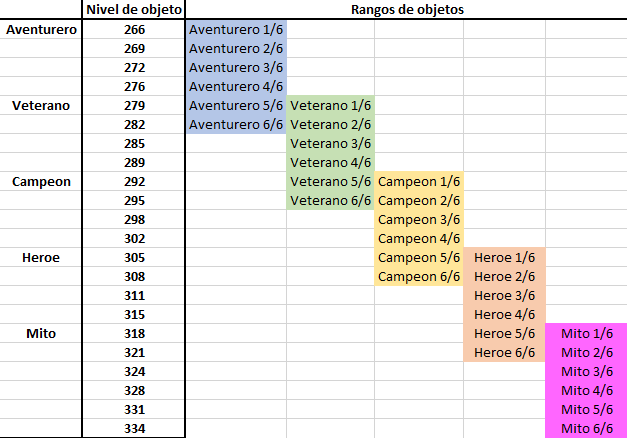Select the Mito row label

tap(41, 334)
